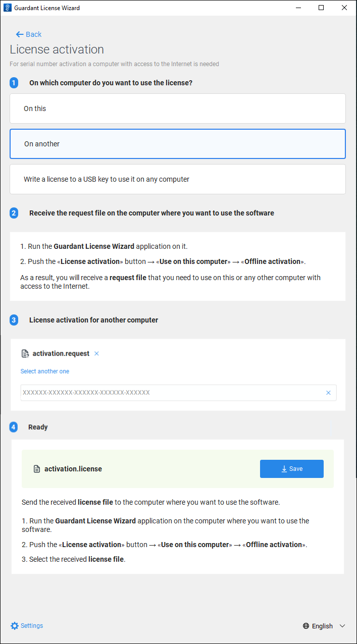Image resolution: width=357 pixels, height=644 pixels.
Task: Select the "On another" computer option
Action: [178, 144]
